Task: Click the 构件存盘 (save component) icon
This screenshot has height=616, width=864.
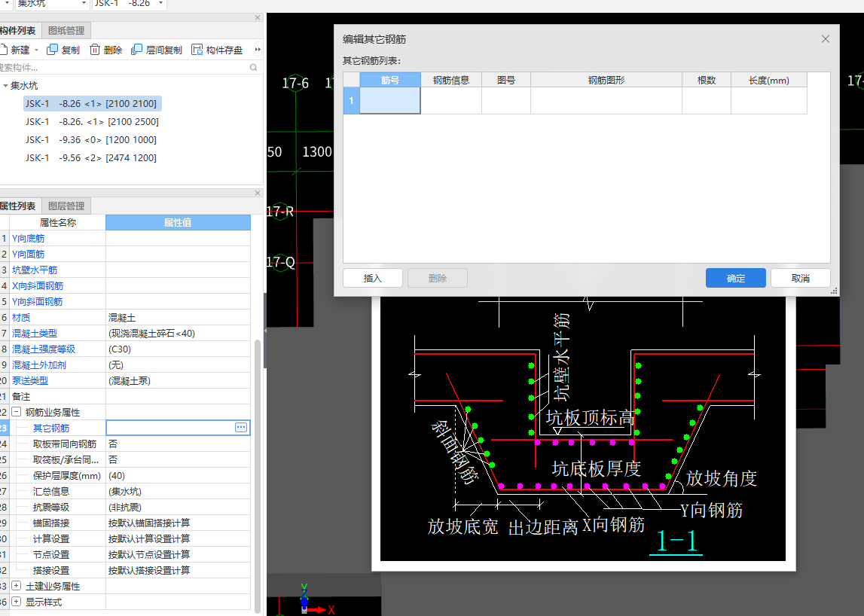Action: tap(197, 50)
